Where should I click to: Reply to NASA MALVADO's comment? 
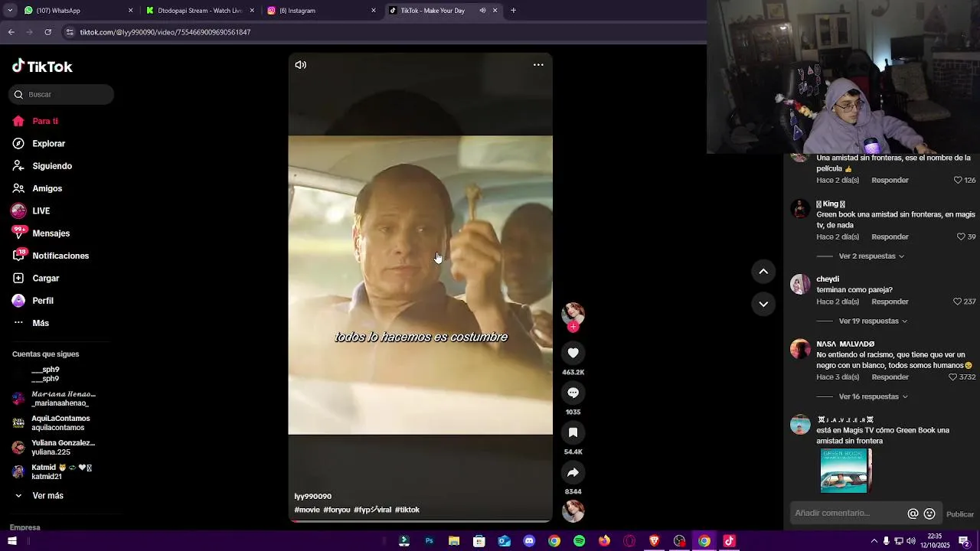pyautogui.click(x=890, y=377)
